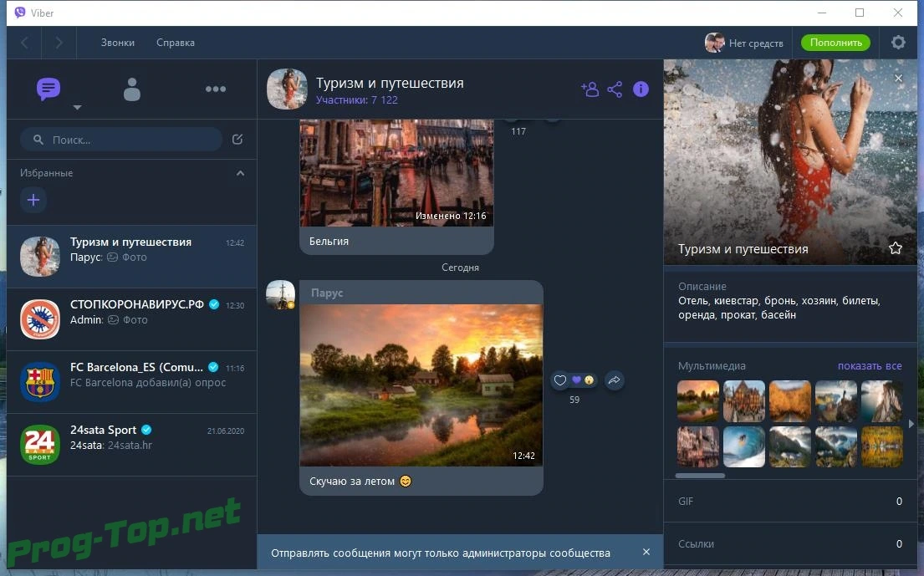Open the surfing wave thumbnail in Мультимедиа
Screen dimensions: 924x576
(743, 447)
